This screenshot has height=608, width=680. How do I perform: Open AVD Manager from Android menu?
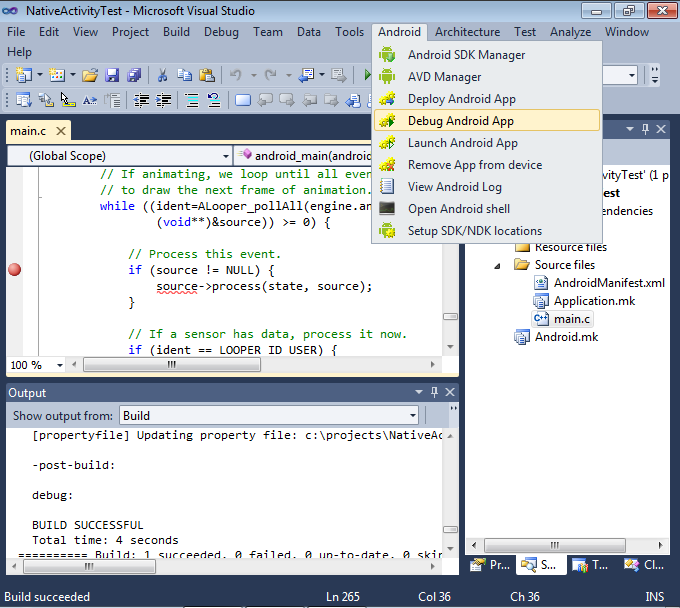(487, 77)
